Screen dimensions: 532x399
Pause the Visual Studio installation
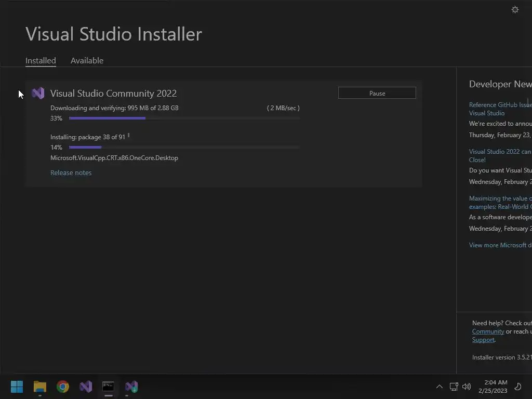[x=377, y=93]
